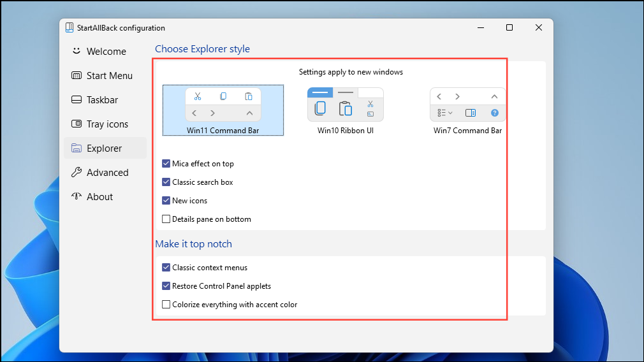Image resolution: width=644 pixels, height=362 pixels.
Task: Click the Taskbar sidebar icon
Action: [x=77, y=99]
